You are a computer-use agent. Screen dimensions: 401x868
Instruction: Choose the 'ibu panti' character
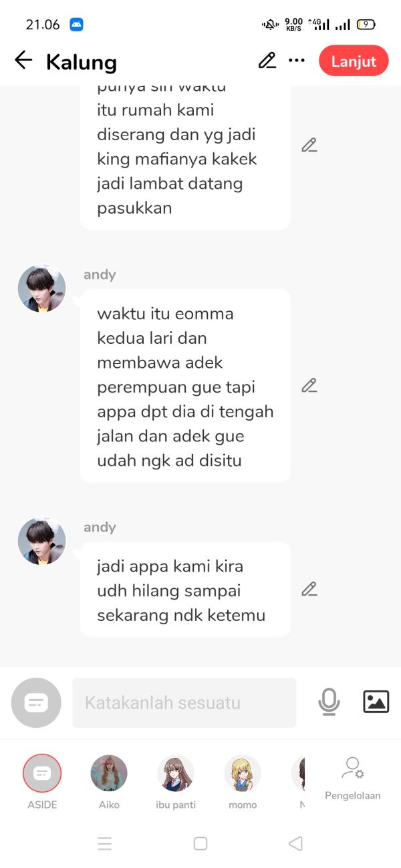click(x=176, y=783)
